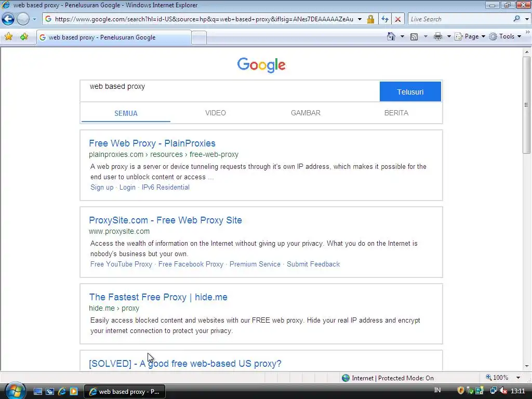Viewport: 532px width, 399px height.
Task: Open the Page menu
Action: click(x=470, y=36)
